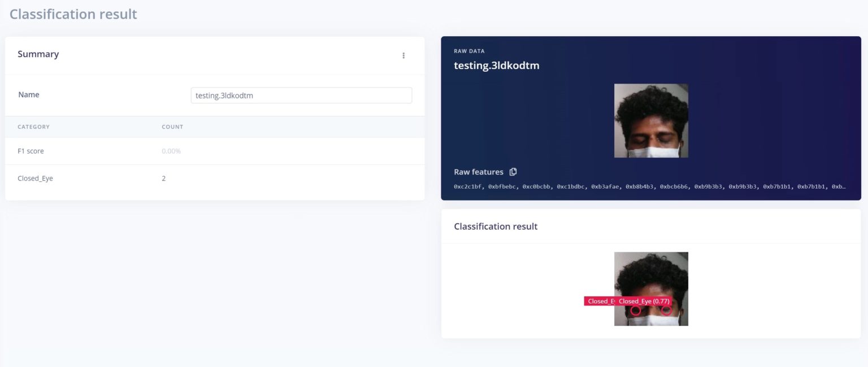This screenshot has height=367, width=868.
Task: Click the testing.3ldkodtm title in raw data panel
Action: point(497,65)
